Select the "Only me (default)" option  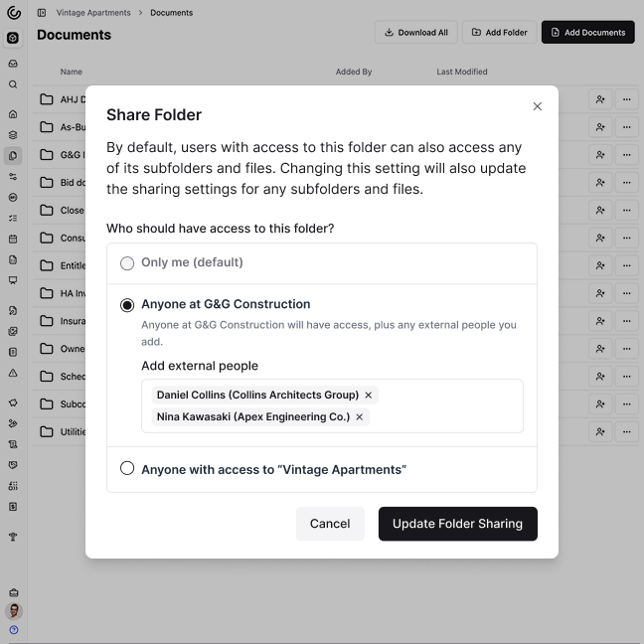(x=127, y=263)
